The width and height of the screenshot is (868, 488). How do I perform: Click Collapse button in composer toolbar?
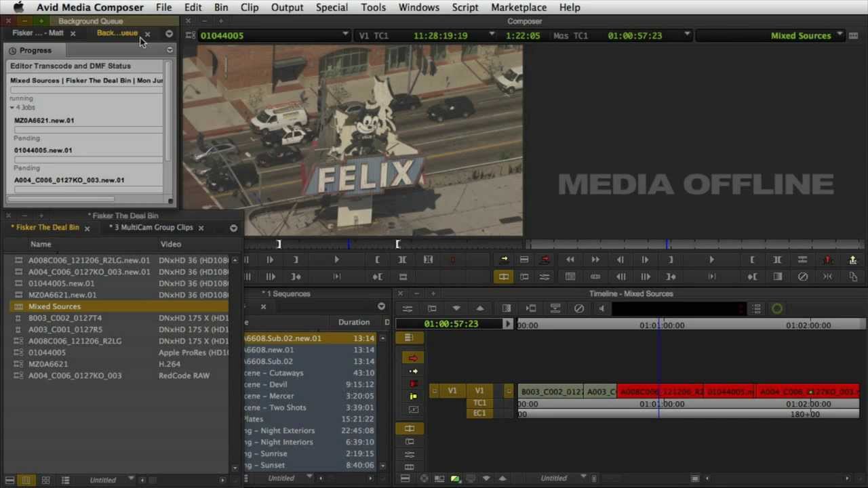(828, 277)
